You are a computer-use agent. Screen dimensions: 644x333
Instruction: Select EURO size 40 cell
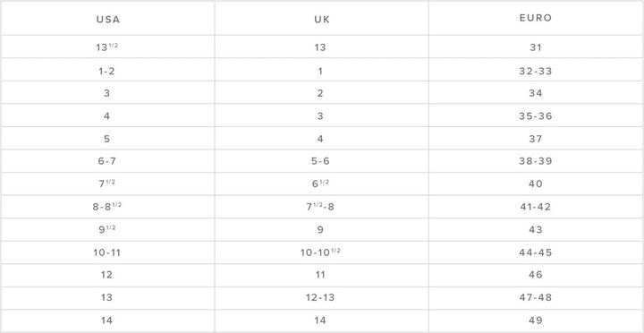pos(536,184)
